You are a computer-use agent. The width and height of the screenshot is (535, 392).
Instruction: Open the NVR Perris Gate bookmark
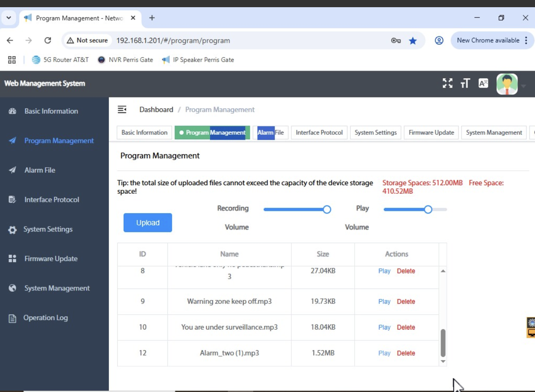(125, 60)
